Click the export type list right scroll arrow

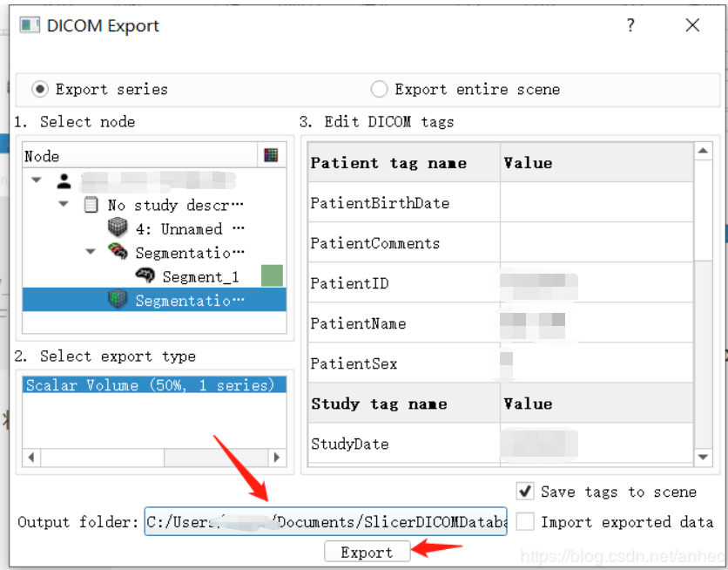(277, 458)
